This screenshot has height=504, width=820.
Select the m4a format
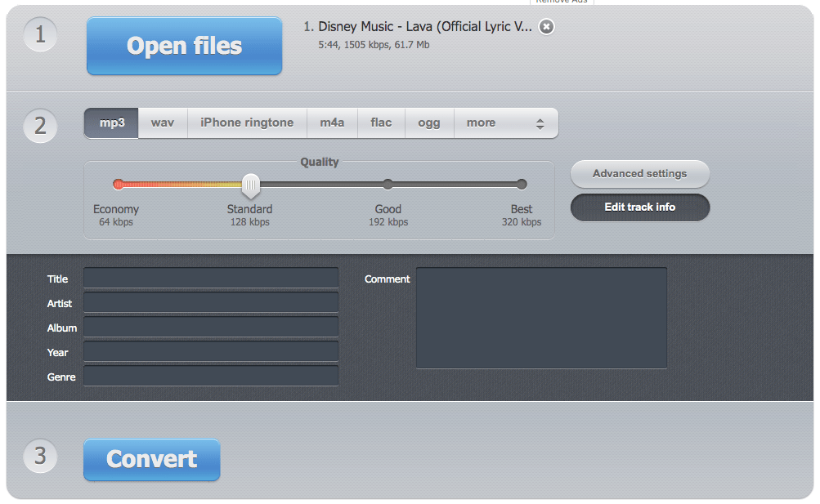[332, 123]
